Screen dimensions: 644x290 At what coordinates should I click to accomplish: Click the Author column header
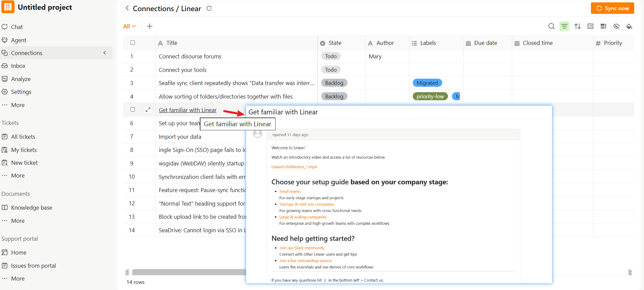[x=387, y=43]
